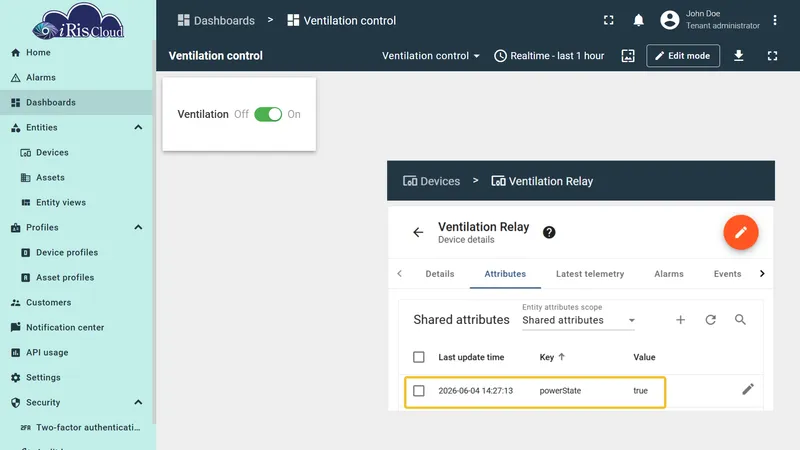
Task: Expand dashboard fullscreen in the toolbar
Action: (x=772, y=56)
